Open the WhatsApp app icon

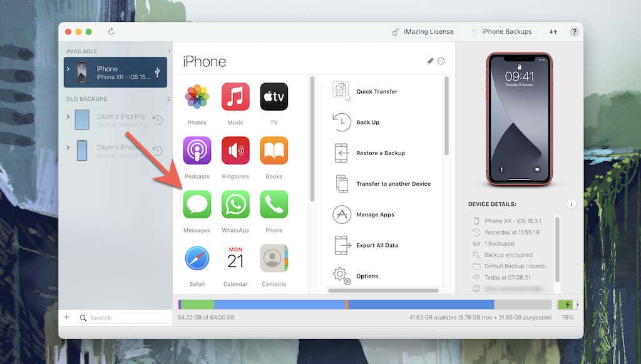click(235, 205)
